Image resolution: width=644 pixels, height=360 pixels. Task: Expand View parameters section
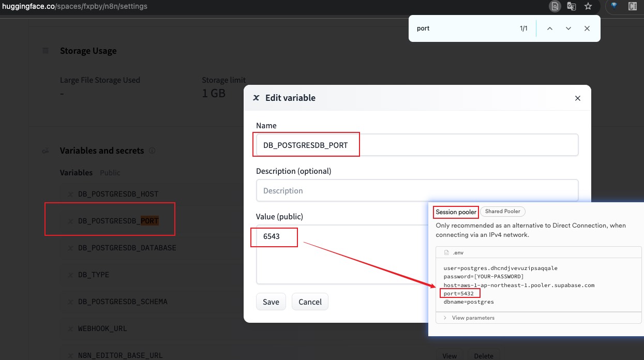[x=473, y=318]
